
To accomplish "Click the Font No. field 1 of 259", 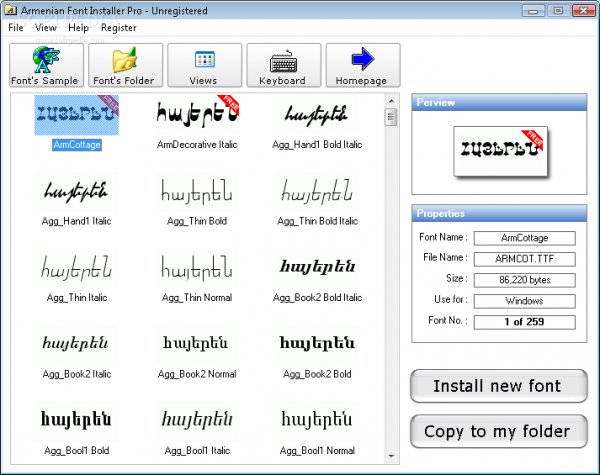I will 525,322.
